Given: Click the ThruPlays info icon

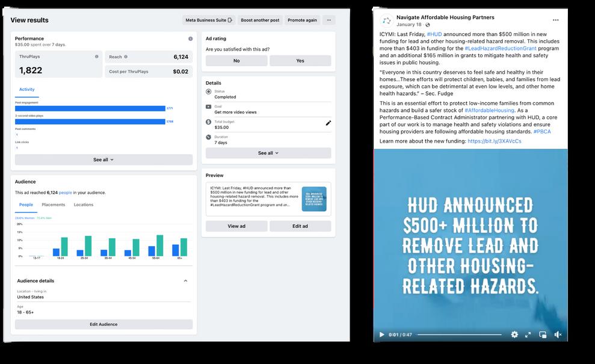Looking at the screenshot, I should [x=97, y=57].
